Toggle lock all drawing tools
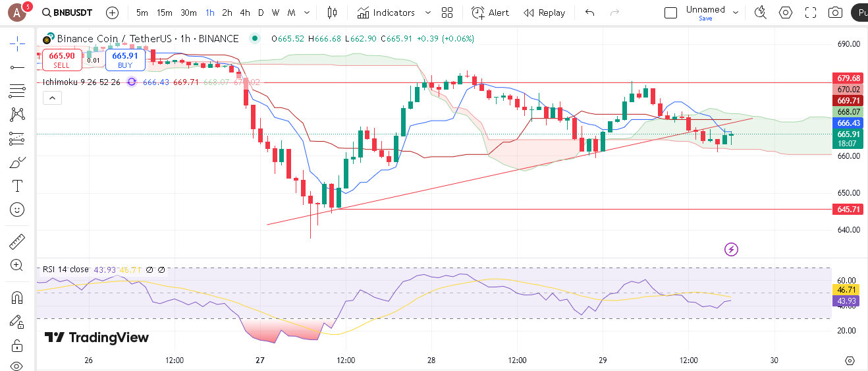 pyautogui.click(x=17, y=345)
